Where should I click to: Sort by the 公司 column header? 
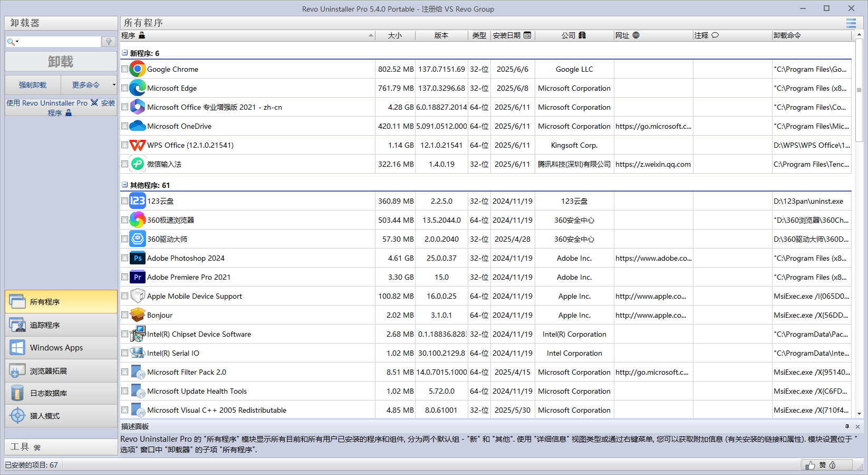click(x=574, y=35)
